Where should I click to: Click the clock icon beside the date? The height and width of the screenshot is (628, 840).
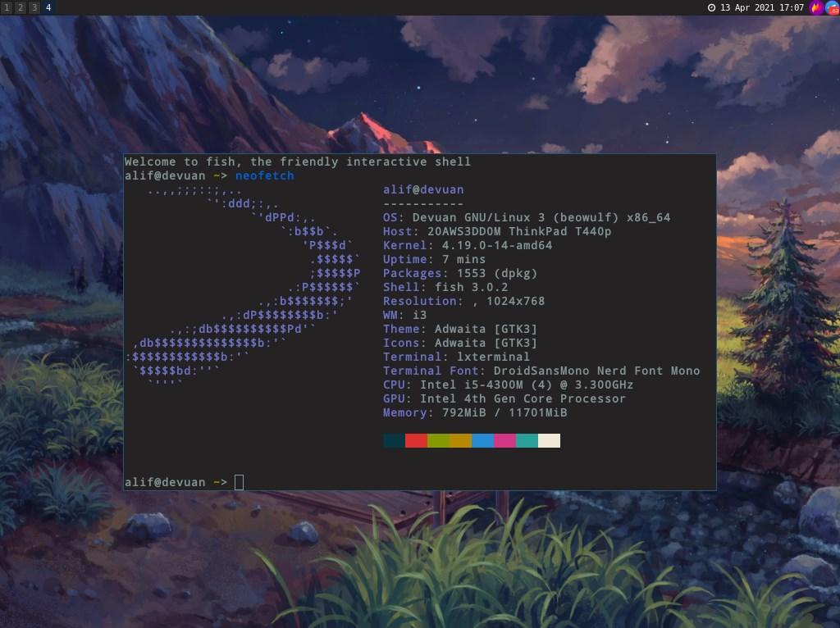click(x=711, y=7)
